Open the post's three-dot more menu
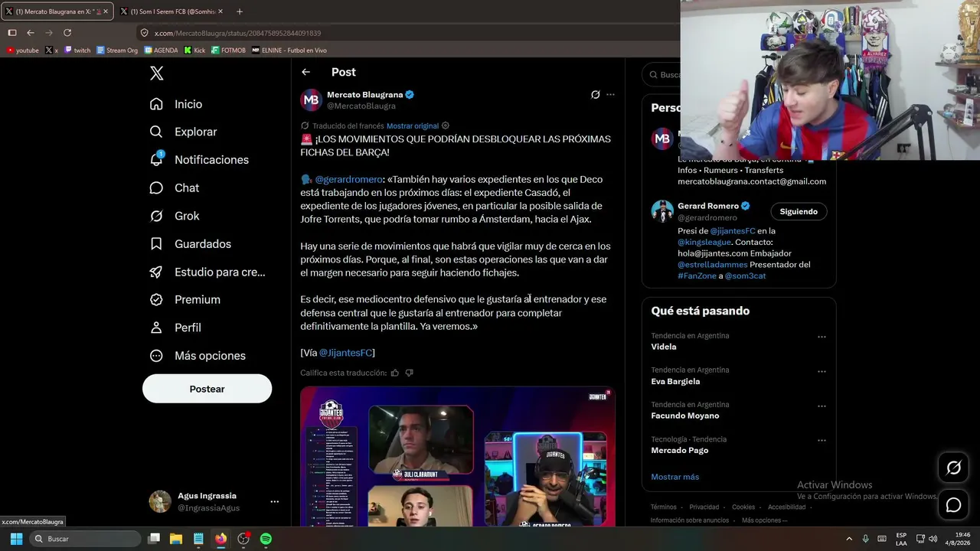The height and width of the screenshot is (551, 980). click(610, 95)
